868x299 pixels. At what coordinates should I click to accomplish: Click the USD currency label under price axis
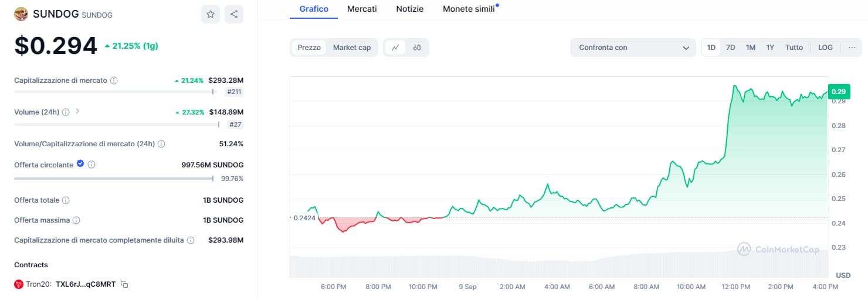tap(843, 275)
